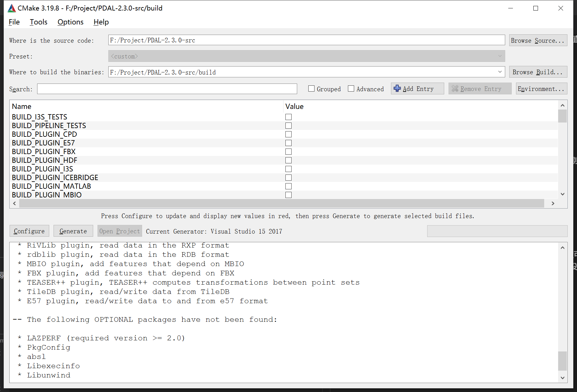Select the BUILD_PLUGIN_MATLAB entry name
Viewport: 577px width, 392px height.
click(x=51, y=186)
